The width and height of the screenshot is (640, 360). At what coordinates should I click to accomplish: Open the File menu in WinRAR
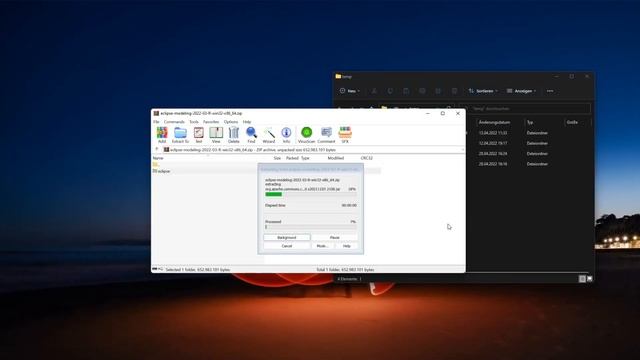156,122
